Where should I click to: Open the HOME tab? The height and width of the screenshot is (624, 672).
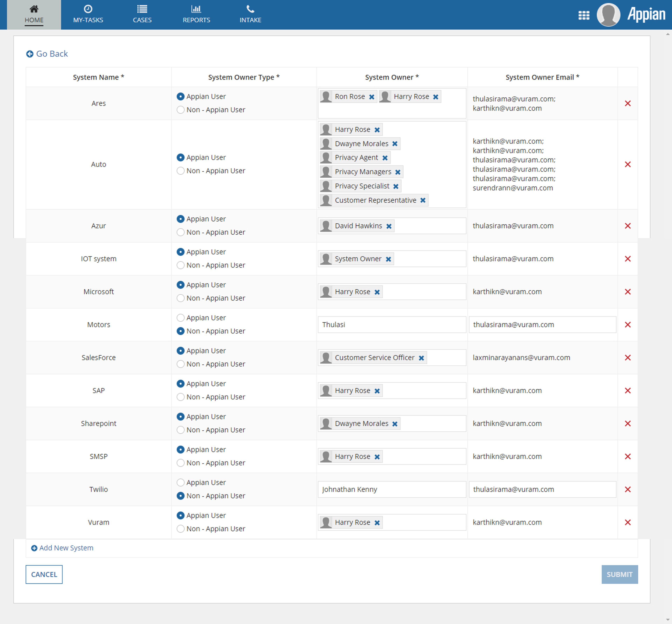tap(34, 15)
